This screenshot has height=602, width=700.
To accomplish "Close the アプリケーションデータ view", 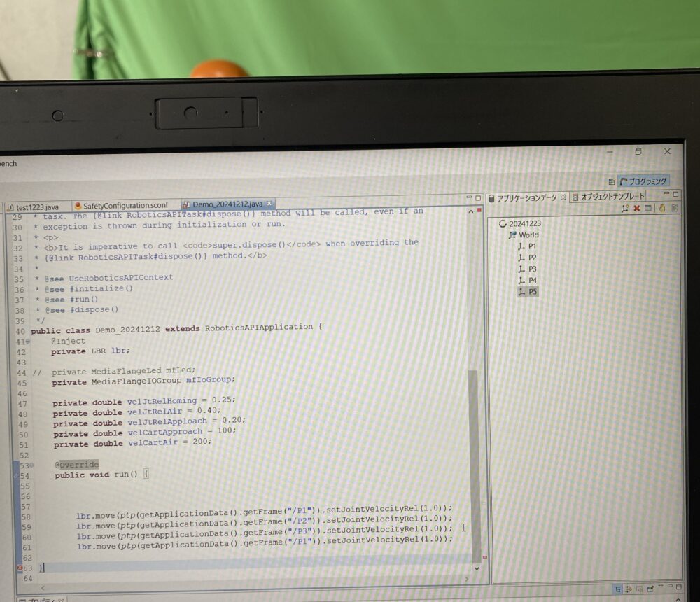I will tap(563, 197).
